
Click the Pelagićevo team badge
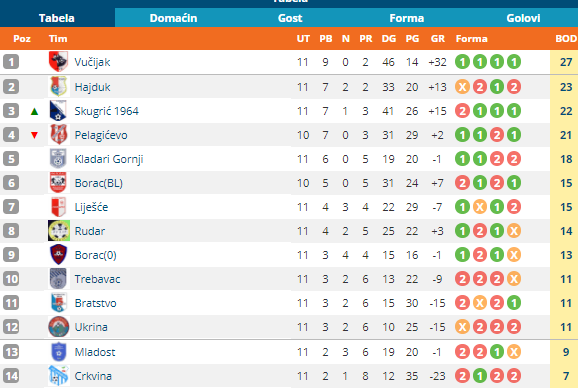tap(58, 135)
